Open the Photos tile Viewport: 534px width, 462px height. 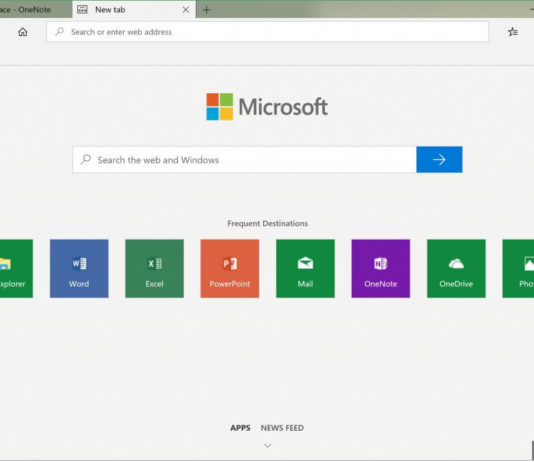click(x=518, y=269)
